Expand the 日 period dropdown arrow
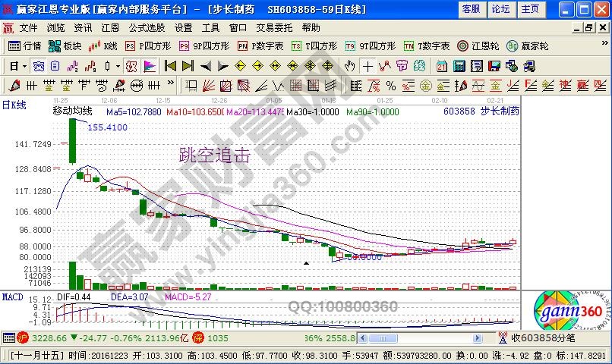The width and height of the screenshot is (612, 364). pyautogui.click(x=24, y=66)
